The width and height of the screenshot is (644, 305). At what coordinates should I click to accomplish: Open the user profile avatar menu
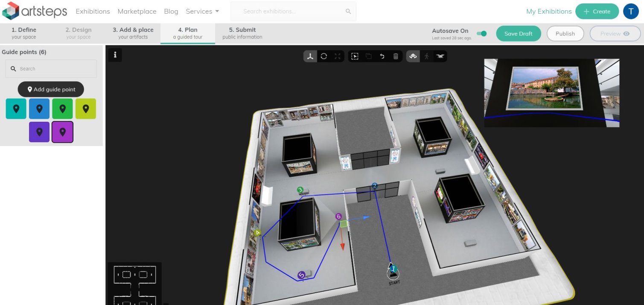click(631, 12)
